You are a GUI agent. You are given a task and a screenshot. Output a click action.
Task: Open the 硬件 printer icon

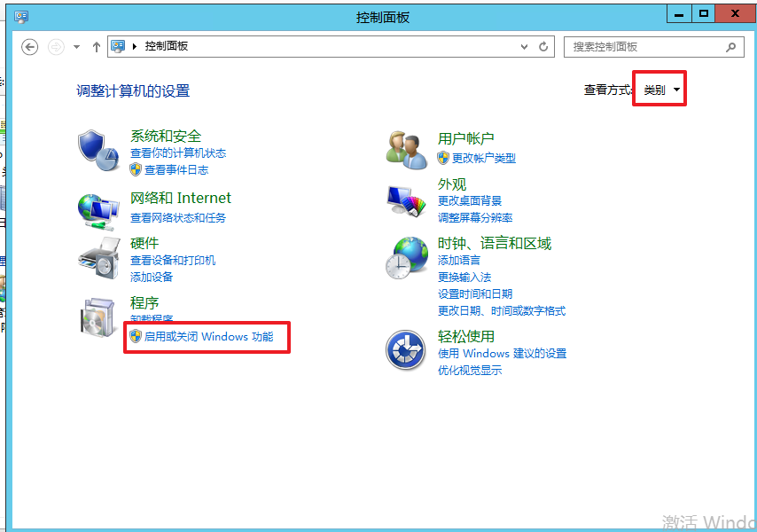[x=98, y=258]
